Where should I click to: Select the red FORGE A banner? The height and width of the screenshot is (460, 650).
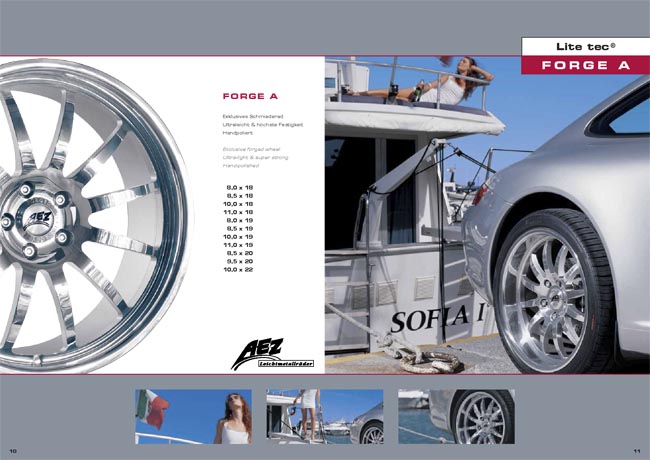tap(585, 65)
